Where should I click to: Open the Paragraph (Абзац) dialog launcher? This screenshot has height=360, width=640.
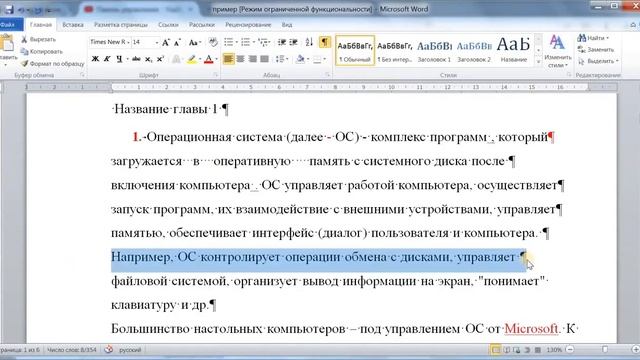[x=328, y=75]
